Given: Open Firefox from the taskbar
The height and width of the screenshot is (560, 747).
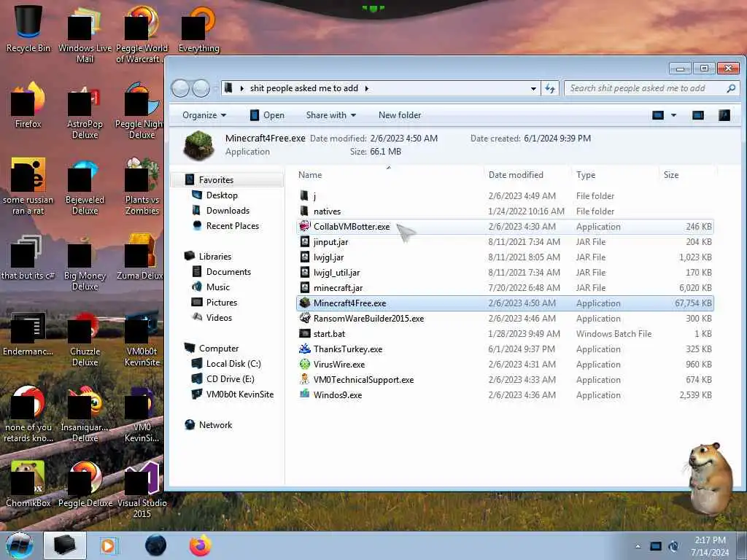Looking at the screenshot, I should pyautogui.click(x=201, y=545).
